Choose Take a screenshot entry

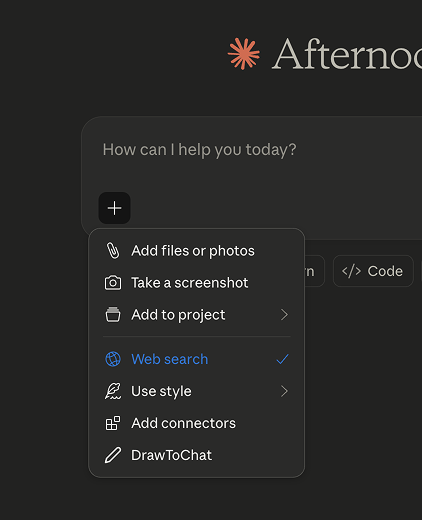(x=197, y=283)
